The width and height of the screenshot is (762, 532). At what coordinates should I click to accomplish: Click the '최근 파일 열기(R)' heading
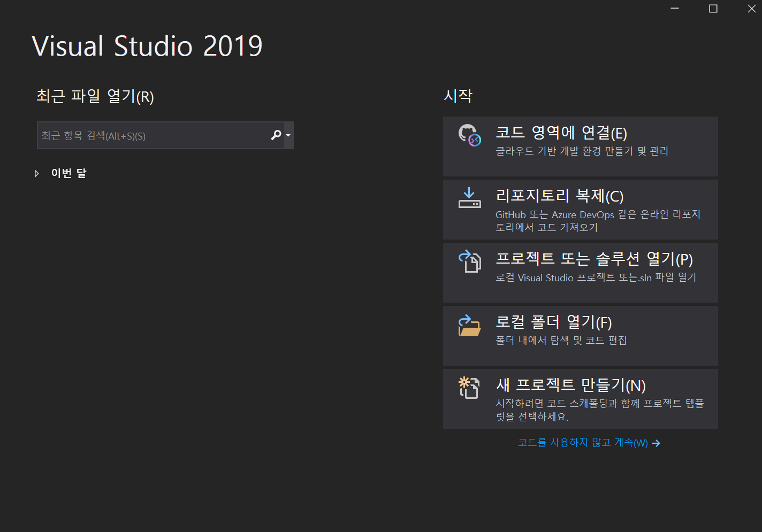[x=95, y=96]
